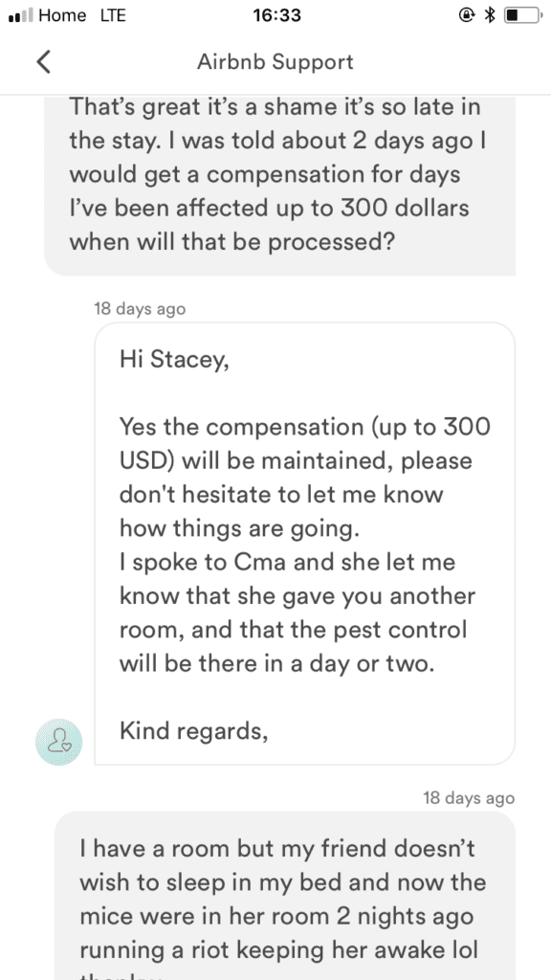Select the message about mice in friend's room

click(285, 896)
